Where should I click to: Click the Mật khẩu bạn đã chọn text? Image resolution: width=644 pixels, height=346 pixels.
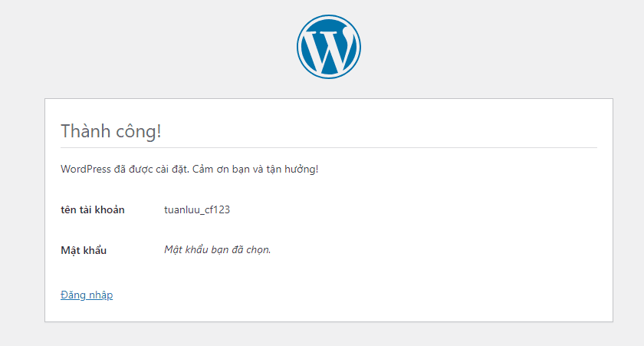tap(217, 250)
